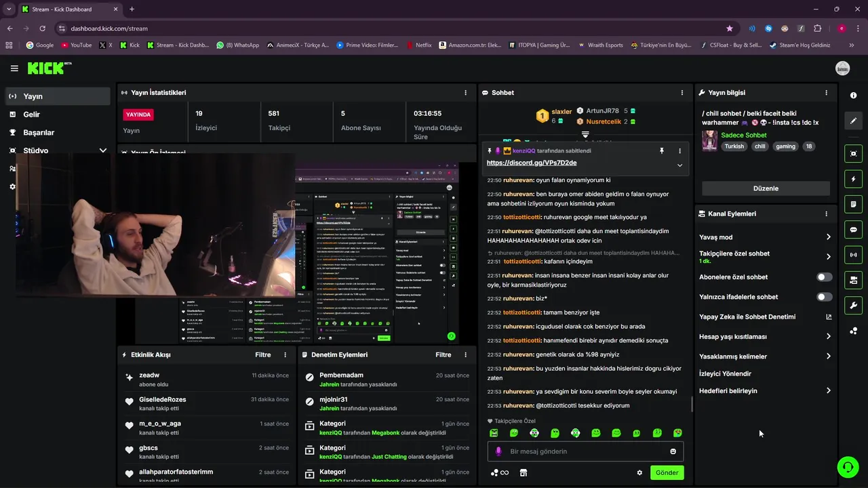
Task: Switch to Stream - Kick Dashboard browser tab
Action: 68,9
